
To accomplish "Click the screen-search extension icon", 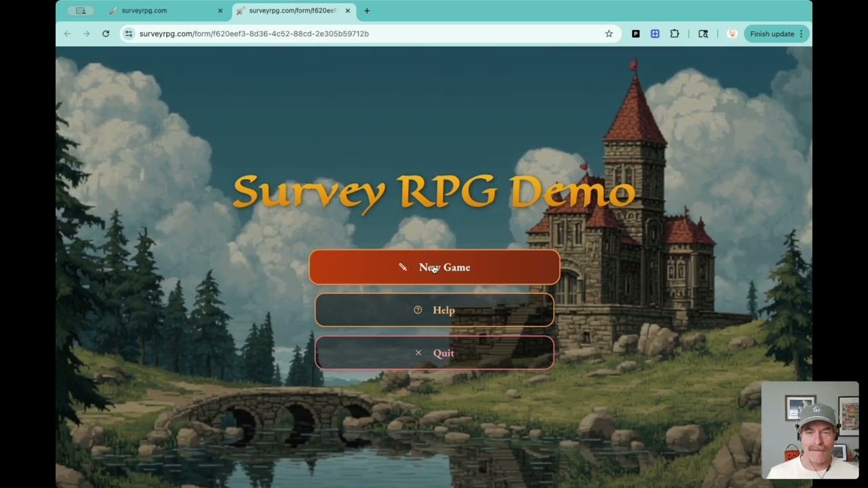I will pos(703,33).
